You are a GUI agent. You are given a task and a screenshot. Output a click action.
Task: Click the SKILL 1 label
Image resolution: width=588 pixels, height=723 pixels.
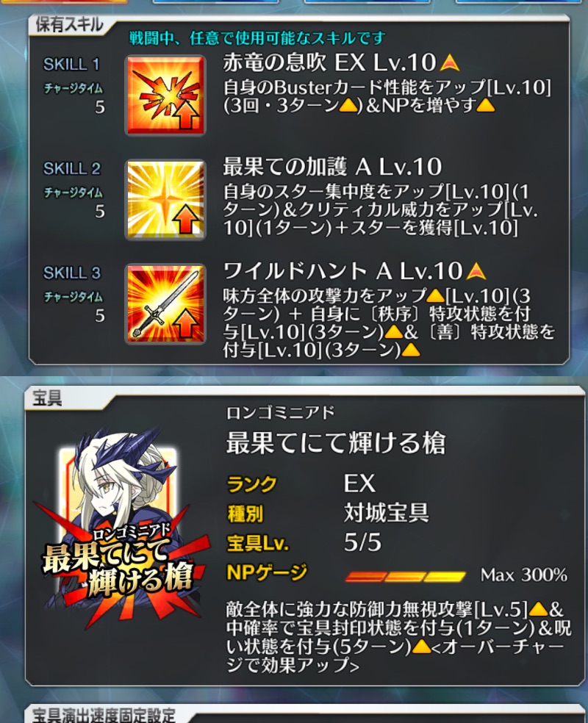point(71,64)
